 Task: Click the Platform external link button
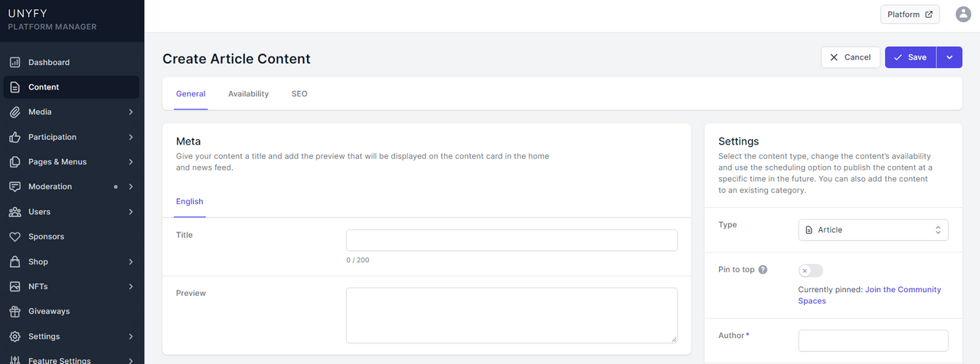(x=910, y=15)
